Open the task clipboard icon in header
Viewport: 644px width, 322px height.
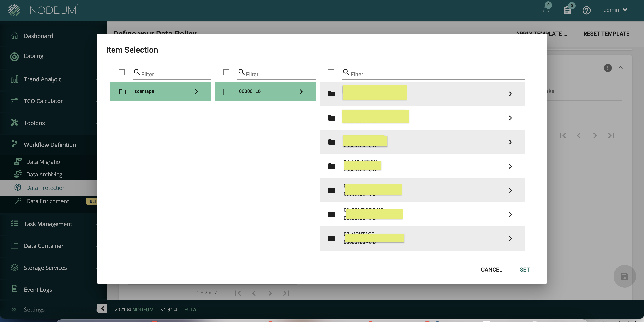pos(567,10)
